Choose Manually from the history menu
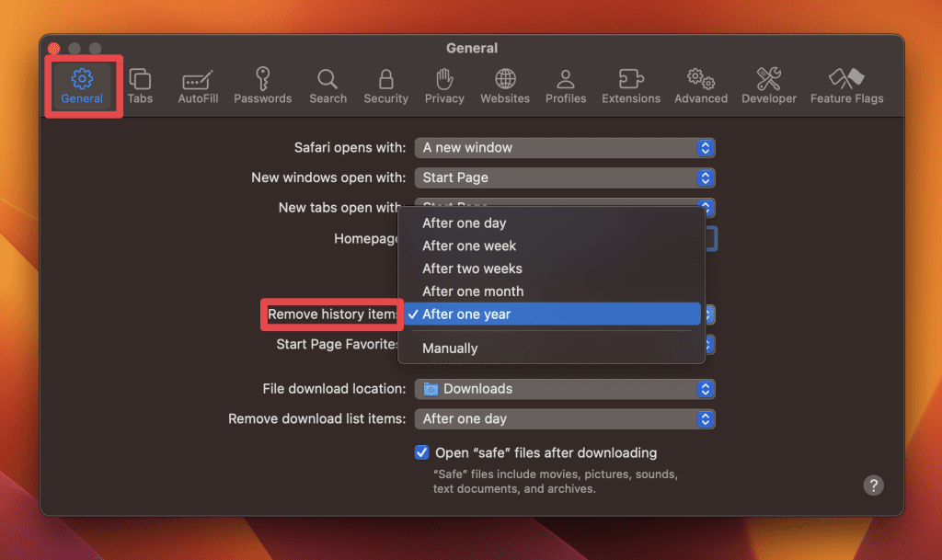The width and height of the screenshot is (942, 560). (x=552, y=349)
